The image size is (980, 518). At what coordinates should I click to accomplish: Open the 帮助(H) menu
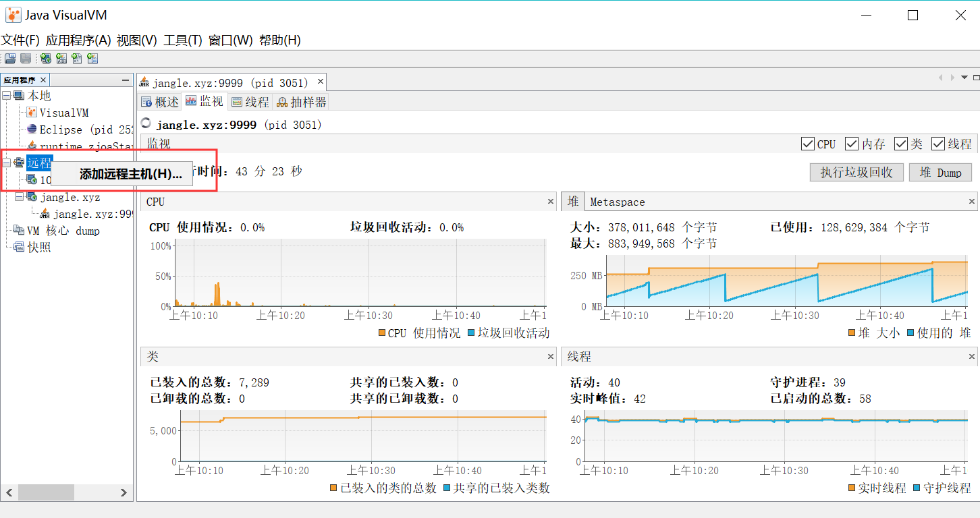280,40
